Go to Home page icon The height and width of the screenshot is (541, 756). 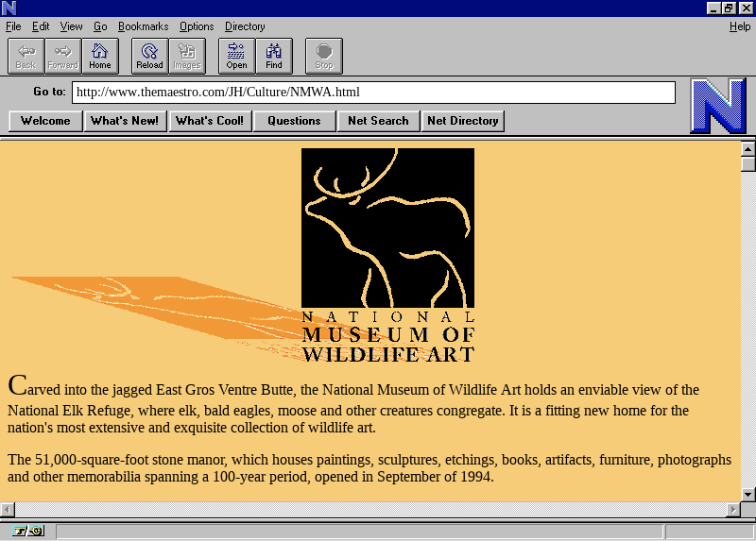tap(99, 56)
